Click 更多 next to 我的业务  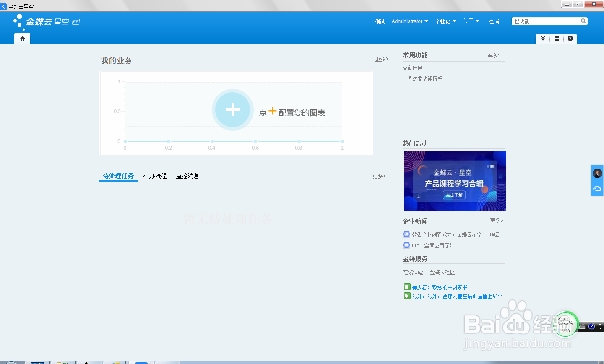click(x=382, y=59)
